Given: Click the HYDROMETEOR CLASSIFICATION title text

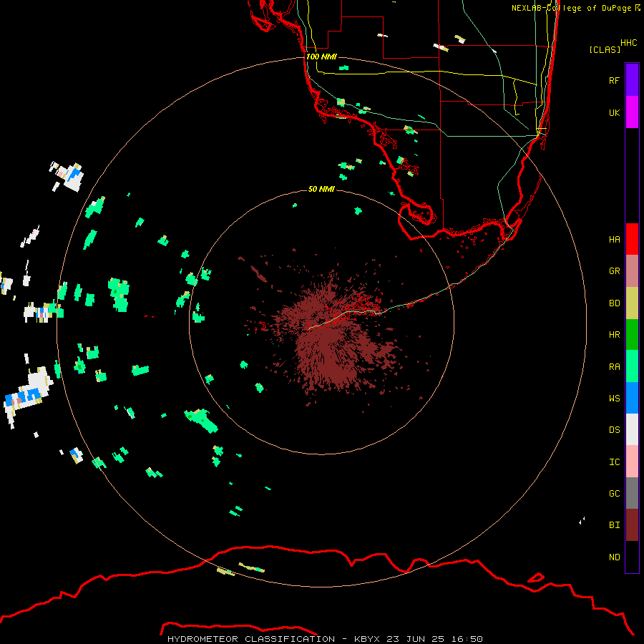Looking at the screenshot, I should point(251,639).
